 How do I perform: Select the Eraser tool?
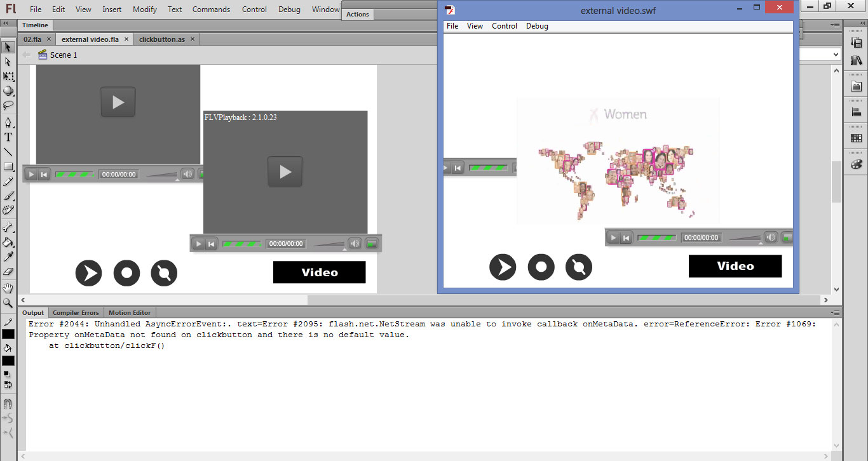click(8, 271)
